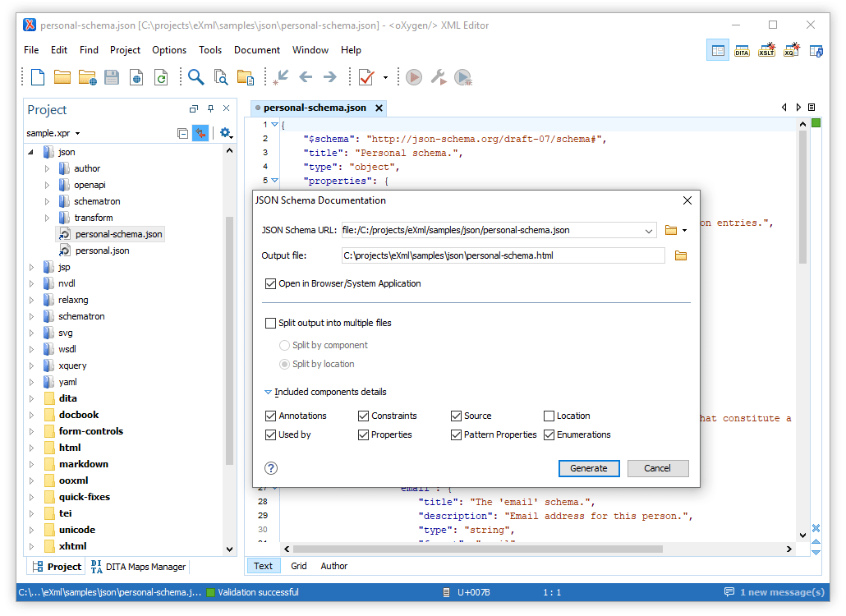This screenshot has height=616, width=846.
Task: Click the Open file folder icon
Action: pyautogui.click(x=62, y=77)
